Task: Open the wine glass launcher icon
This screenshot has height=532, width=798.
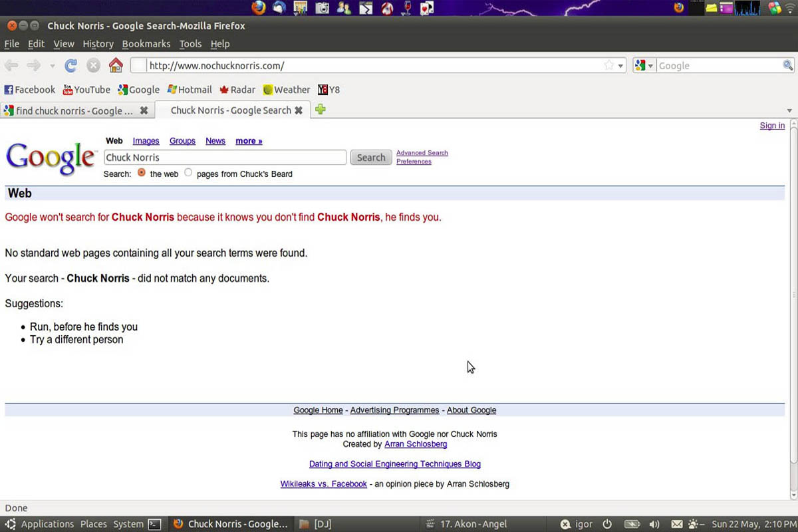Action: point(407,8)
